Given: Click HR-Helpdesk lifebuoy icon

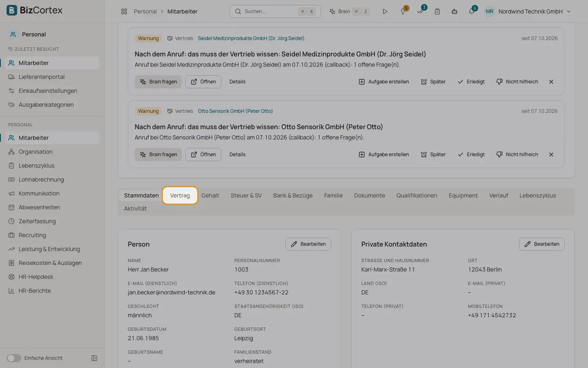Looking at the screenshot, I should (11, 277).
